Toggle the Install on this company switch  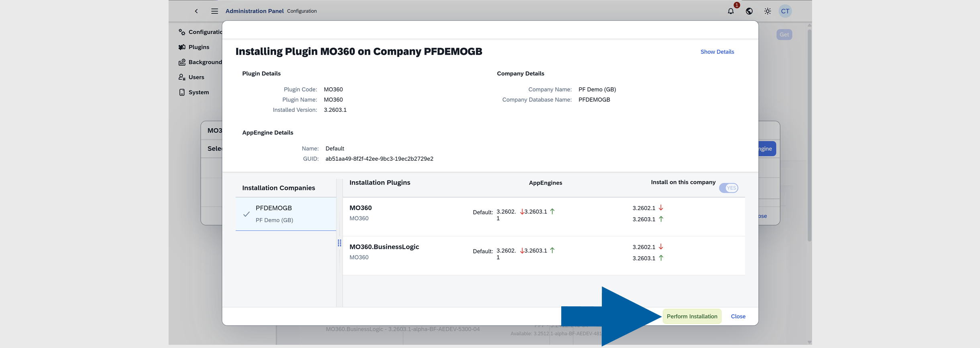[728, 188]
